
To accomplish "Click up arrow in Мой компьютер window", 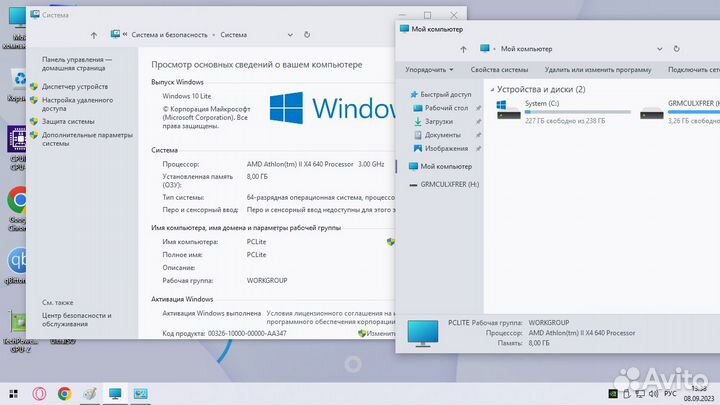I will (x=463, y=49).
